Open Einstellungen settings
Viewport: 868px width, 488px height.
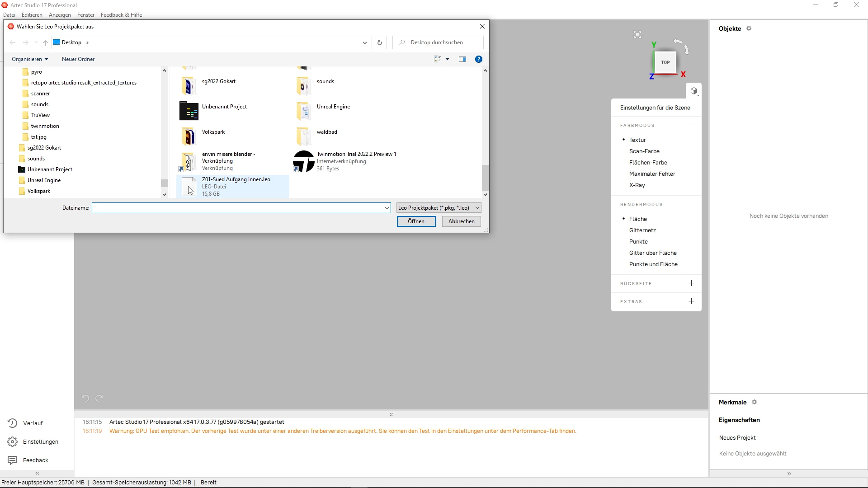click(33, 442)
